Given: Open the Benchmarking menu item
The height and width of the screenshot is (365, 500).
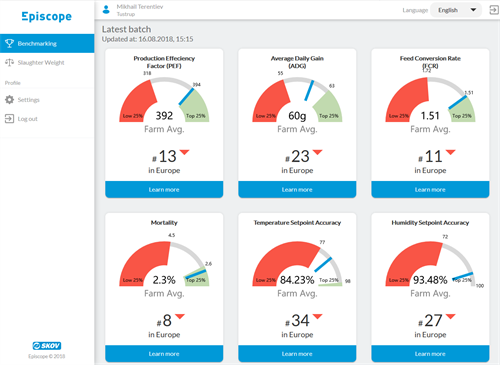Looking at the screenshot, I should (47, 43).
